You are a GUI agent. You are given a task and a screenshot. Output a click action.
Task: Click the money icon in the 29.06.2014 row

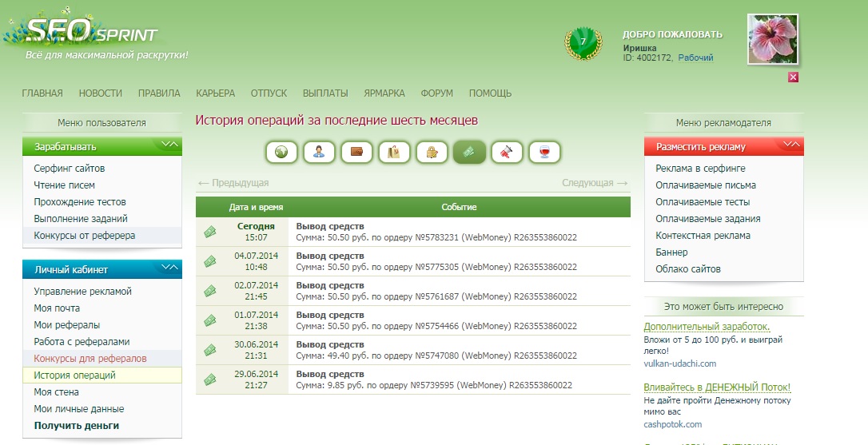coord(209,379)
